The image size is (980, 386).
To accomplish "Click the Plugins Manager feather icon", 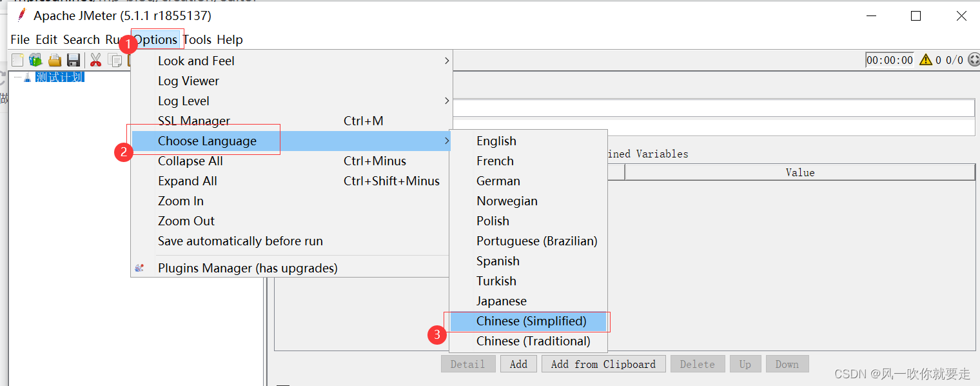I will (139, 268).
